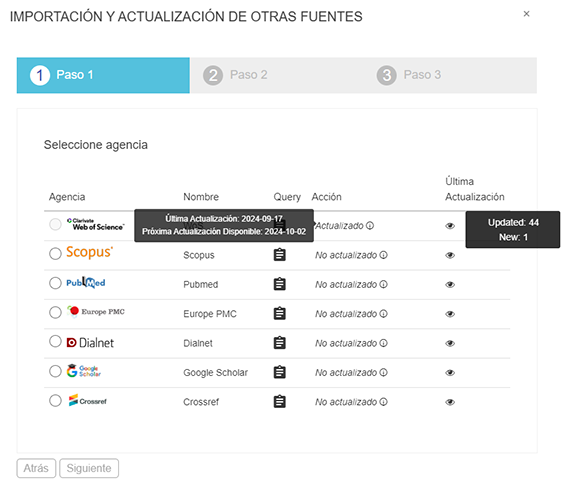Click the Web of Science logo
This screenshot has width=567, height=494.
(96, 224)
